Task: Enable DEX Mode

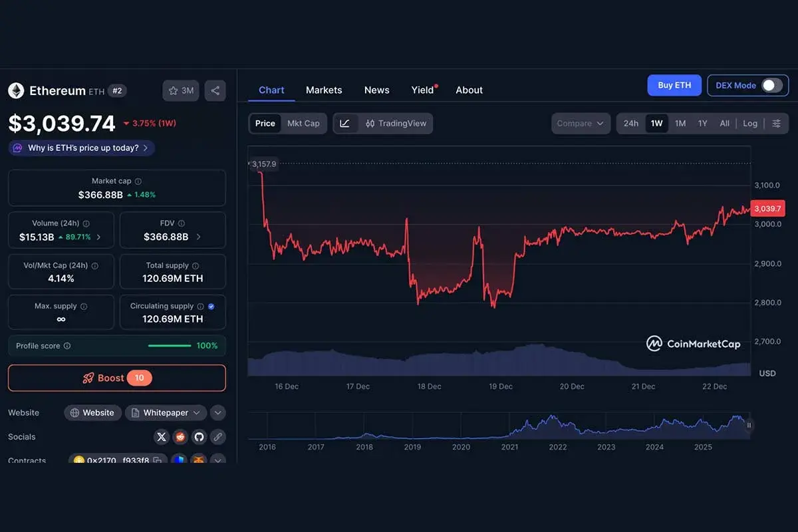Action: 770,85
